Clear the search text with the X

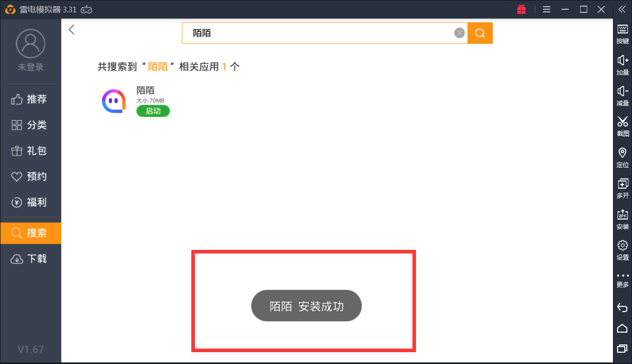click(459, 32)
